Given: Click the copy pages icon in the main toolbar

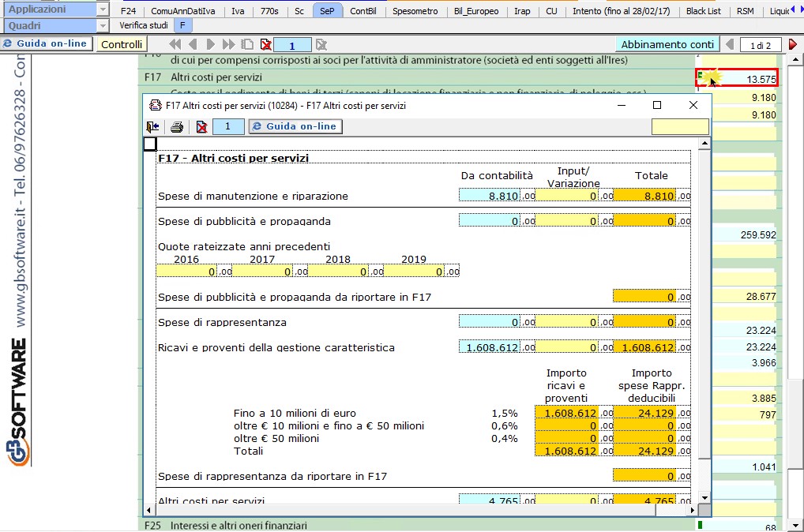Looking at the screenshot, I should tap(247, 45).
